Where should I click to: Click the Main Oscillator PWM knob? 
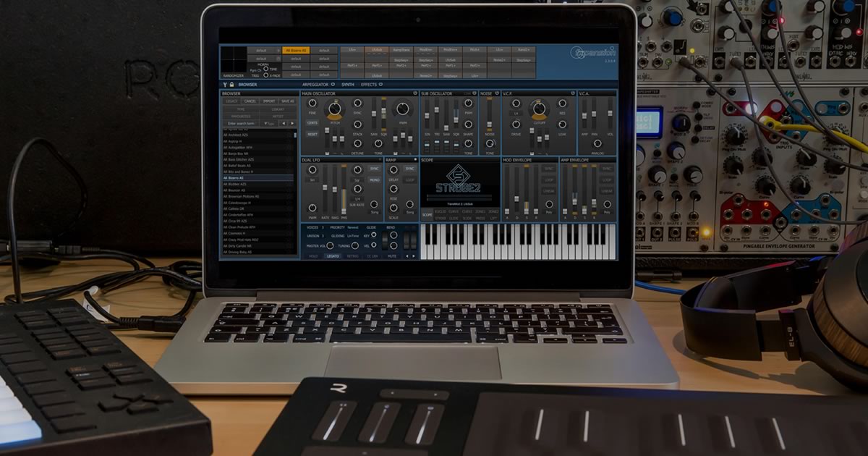402,109
